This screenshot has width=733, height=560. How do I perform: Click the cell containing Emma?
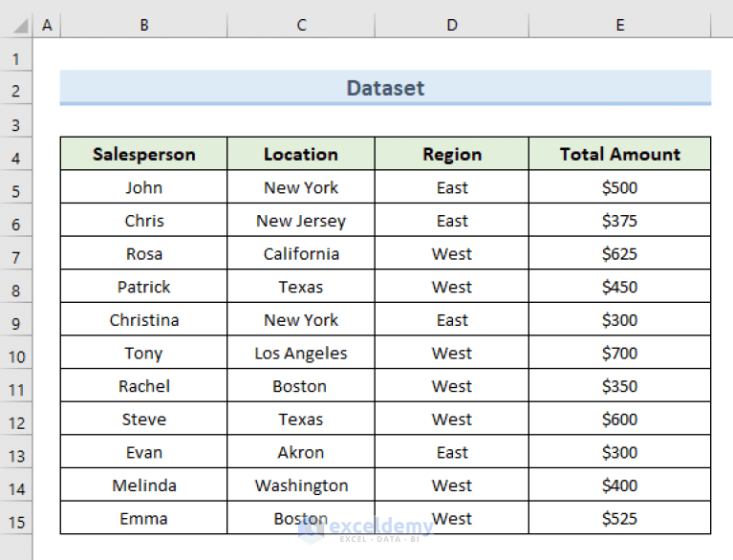tap(144, 518)
